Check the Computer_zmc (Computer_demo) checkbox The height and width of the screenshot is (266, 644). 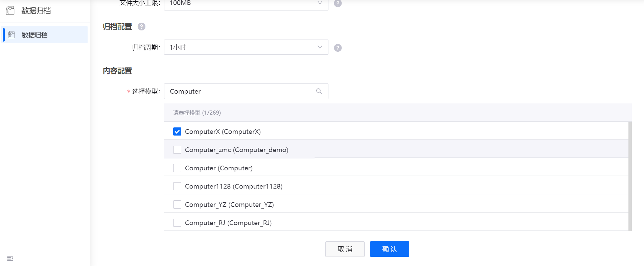click(177, 150)
